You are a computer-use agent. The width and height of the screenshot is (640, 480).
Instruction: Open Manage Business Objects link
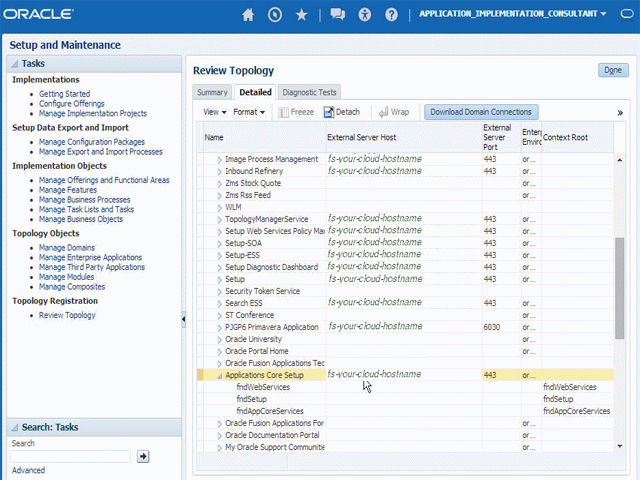[x=81, y=219]
